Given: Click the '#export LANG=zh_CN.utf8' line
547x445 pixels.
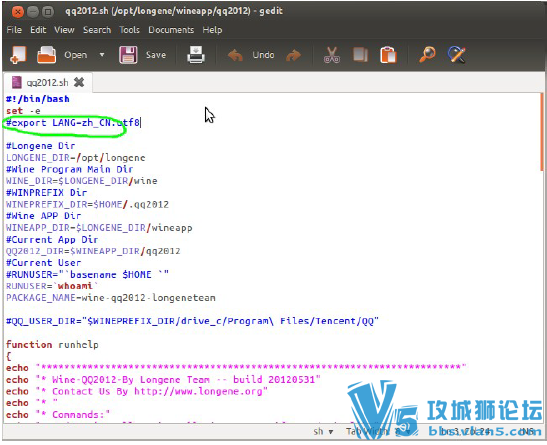Looking at the screenshot, I should 73,123.
